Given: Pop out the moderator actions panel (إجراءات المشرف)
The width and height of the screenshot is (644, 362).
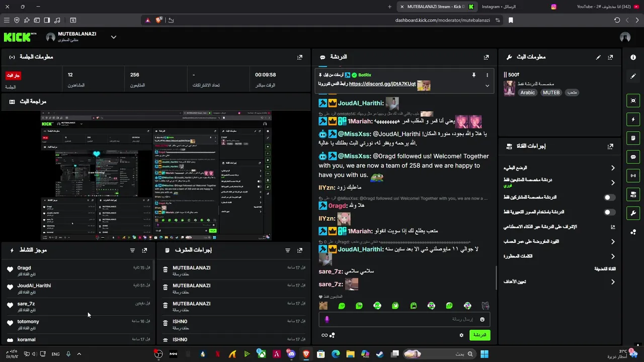Looking at the screenshot, I should [x=300, y=250].
